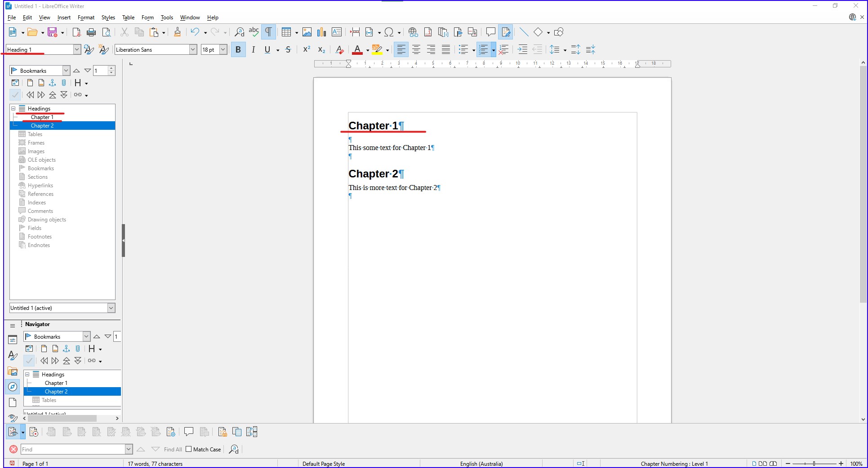The image size is (868, 468).
Task: Click the Find All button
Action: (x=173, y=449)
